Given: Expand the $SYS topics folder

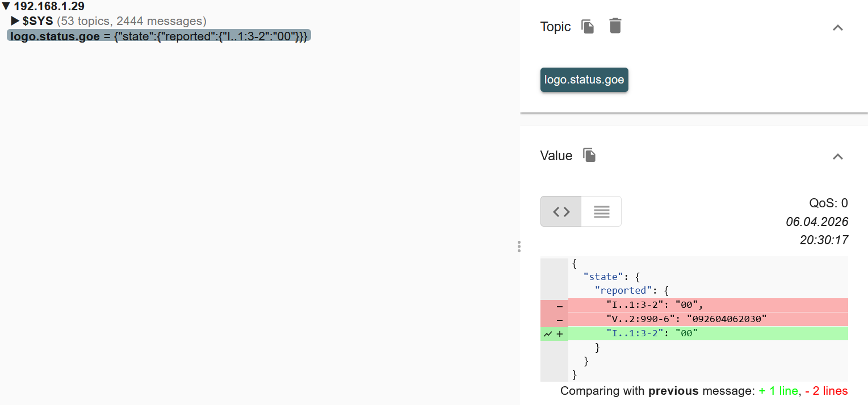Looking at the screenshot, I should coord(15,21).
